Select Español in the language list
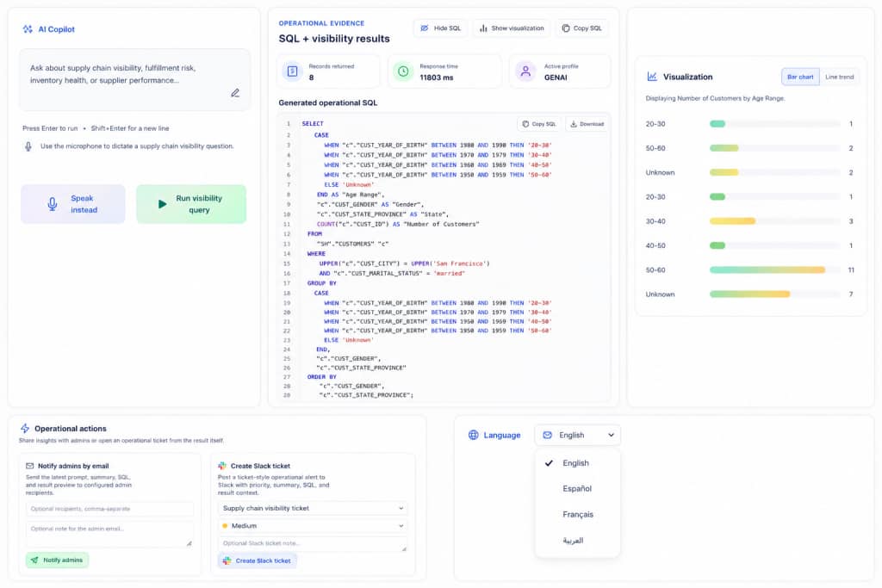Image resolution: width=882 pixels, height=588 pixels. coord(578,489)
